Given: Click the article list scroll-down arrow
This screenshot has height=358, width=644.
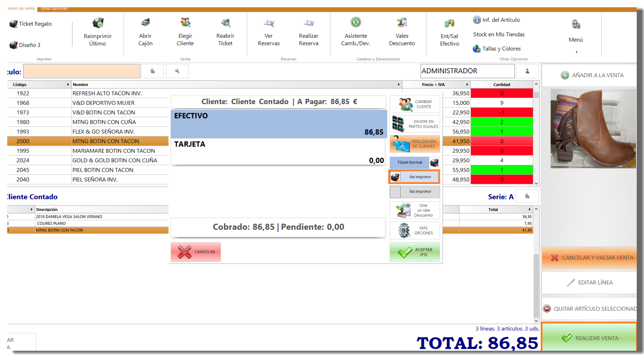Looking at the screenshot, I should point(536,184).
